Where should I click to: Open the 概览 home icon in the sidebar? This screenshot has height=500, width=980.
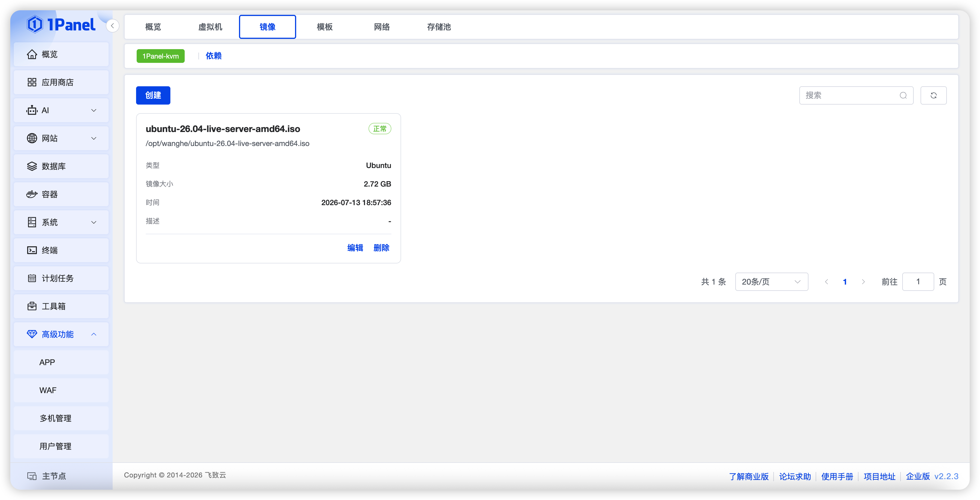[x=32, y=54]
